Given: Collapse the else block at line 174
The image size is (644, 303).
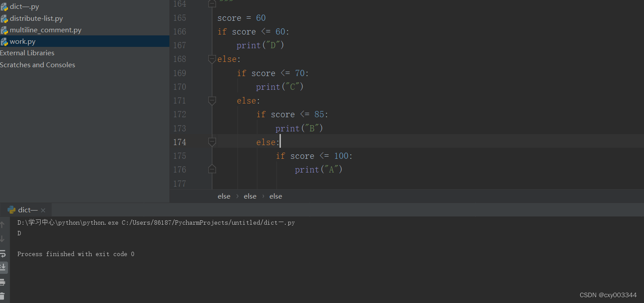Looking at the screenshot, I should tap(212, 142).
